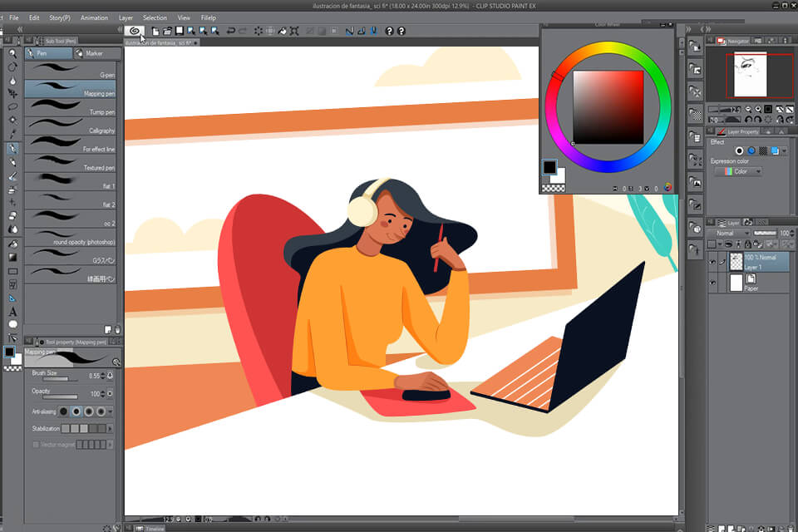Toggle the Layer color blue icon in Layer Property
This screenshot has width=798, height=532.
pos(775,151)
